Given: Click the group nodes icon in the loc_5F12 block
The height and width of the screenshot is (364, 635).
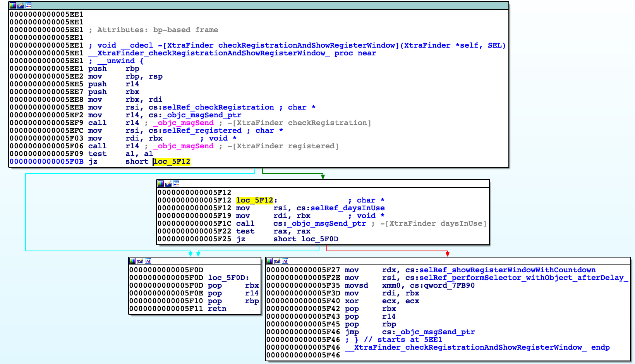Looking at the screenshot, I should (x=176, y=184).
